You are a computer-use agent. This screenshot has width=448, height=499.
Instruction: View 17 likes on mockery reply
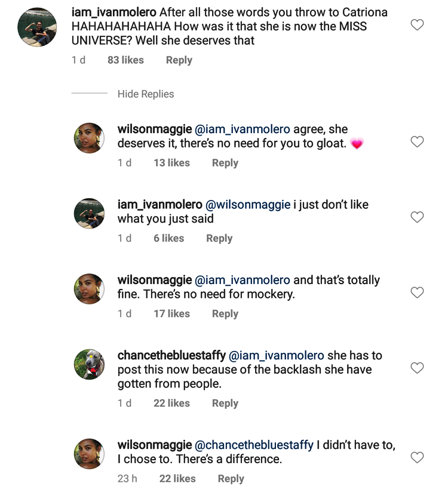[x=171, y=314]
